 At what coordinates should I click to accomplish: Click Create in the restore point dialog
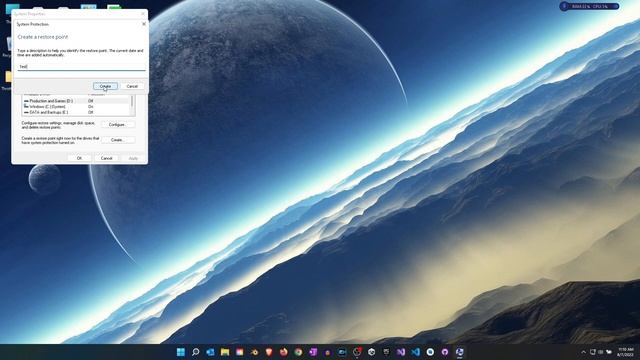(105, 86)
